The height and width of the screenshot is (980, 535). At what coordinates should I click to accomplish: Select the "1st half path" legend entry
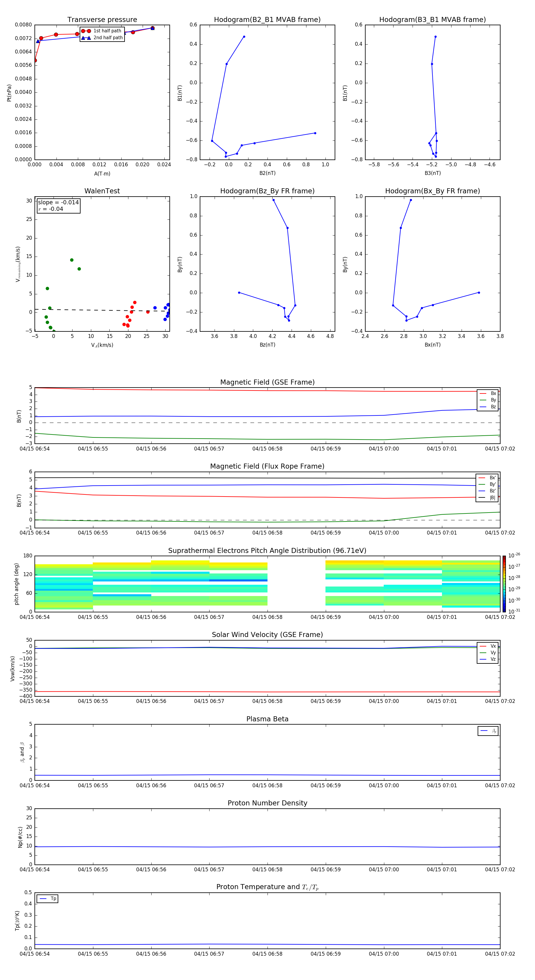101,31
